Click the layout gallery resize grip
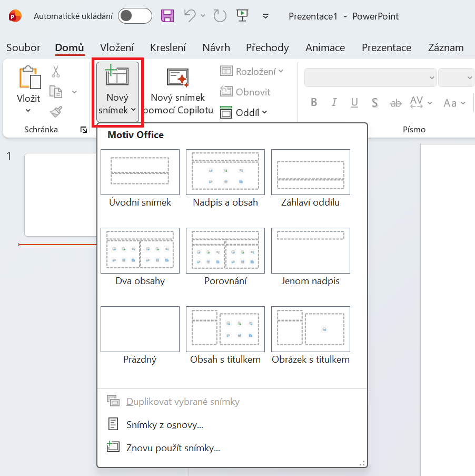Screen dimensions: 475x476 point(362,463)
